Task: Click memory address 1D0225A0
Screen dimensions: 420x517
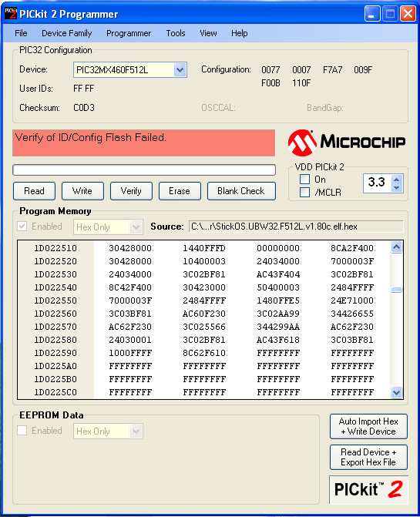Action: [x=55, y=366]
